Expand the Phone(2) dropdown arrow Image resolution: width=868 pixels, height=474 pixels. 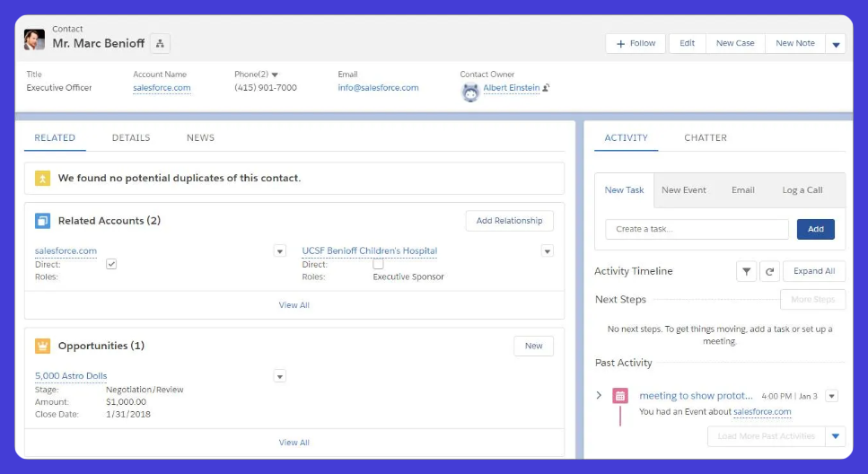(275, 75)
